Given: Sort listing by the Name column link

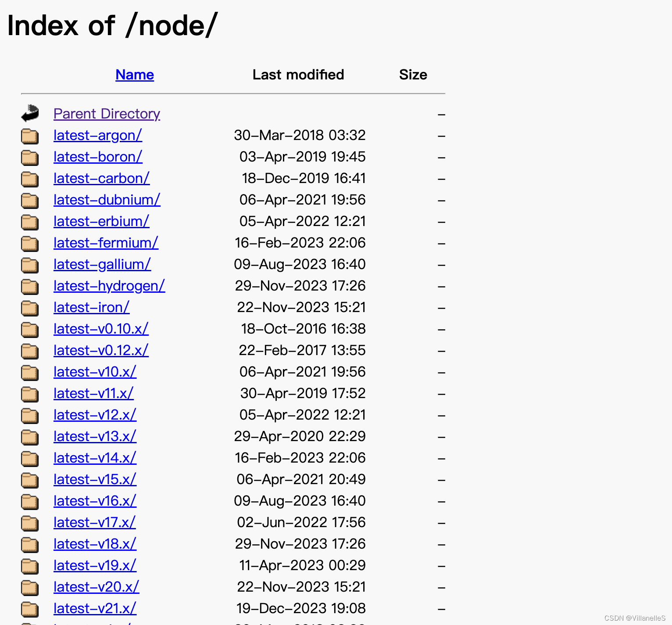Looking at the screenshot, I should [x=135, y=75].
